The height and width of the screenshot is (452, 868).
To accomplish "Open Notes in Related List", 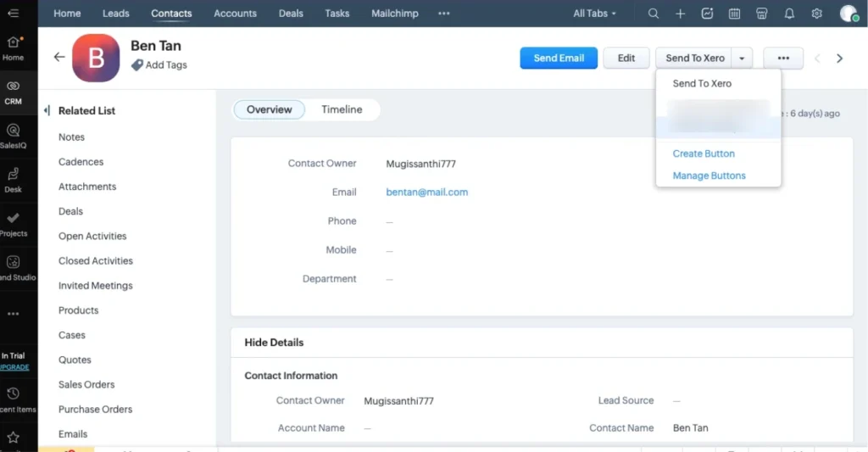I will (x=71, y=137).
